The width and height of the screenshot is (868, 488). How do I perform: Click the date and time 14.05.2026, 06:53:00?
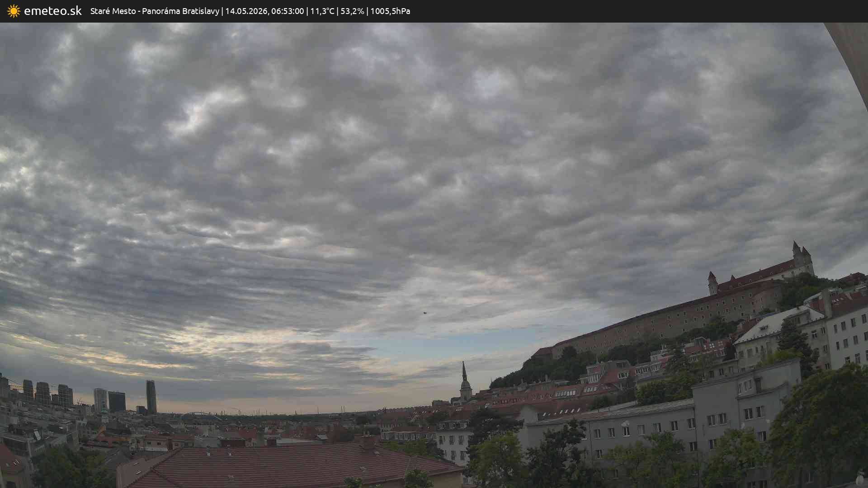click(x=264, y=11)
